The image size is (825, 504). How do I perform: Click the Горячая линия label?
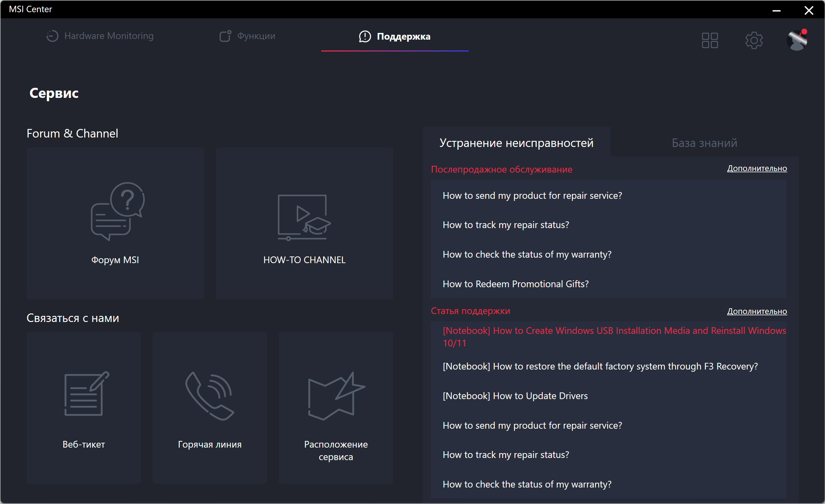click(209, 444)
